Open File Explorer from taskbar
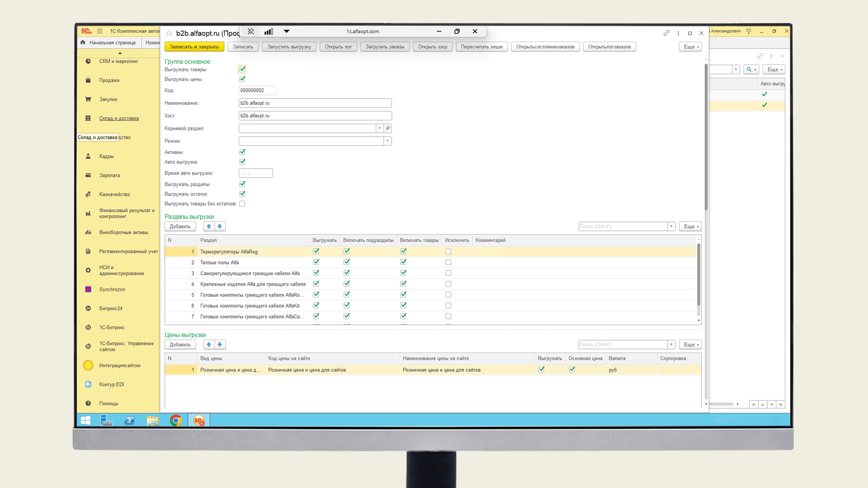 (x=153, y=421)
